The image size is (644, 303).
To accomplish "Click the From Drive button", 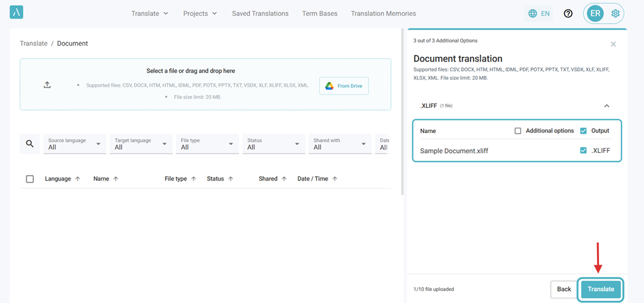I will coord(343,86).
